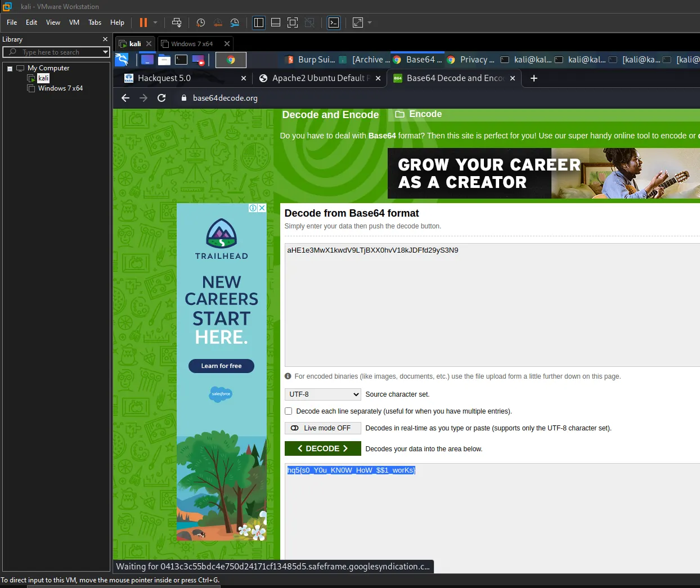Pause the VM with the orange pause button
This screenshot has height=588, width=700.
tap(143, 23)
